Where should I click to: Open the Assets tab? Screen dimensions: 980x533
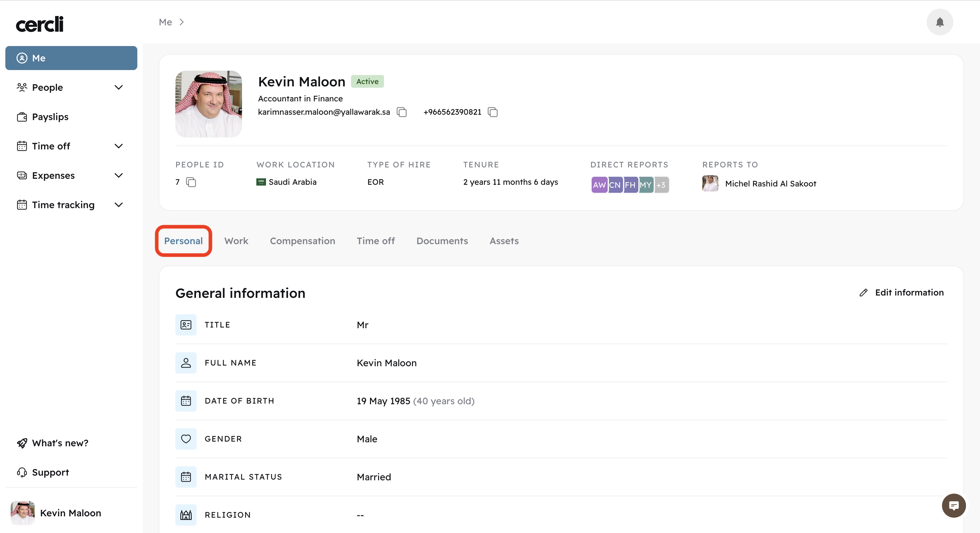click(504, 241)
